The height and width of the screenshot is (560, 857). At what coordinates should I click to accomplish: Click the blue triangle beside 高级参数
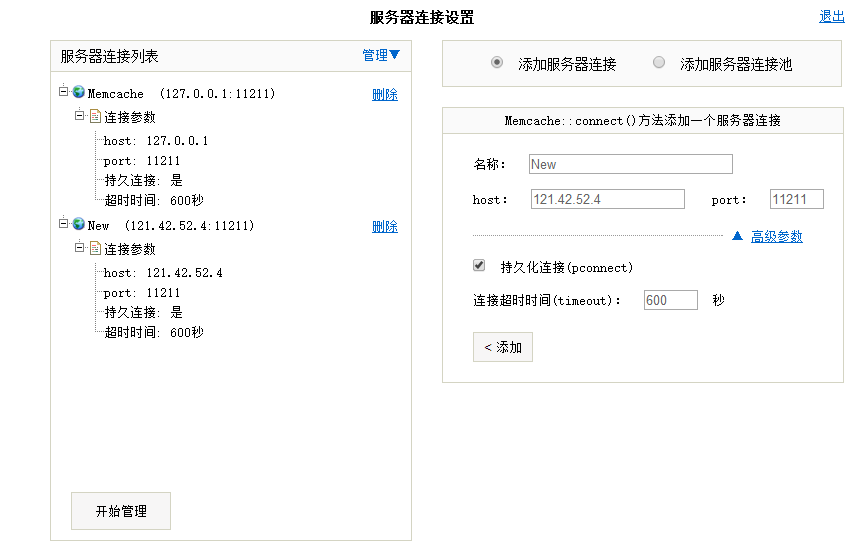737,236
